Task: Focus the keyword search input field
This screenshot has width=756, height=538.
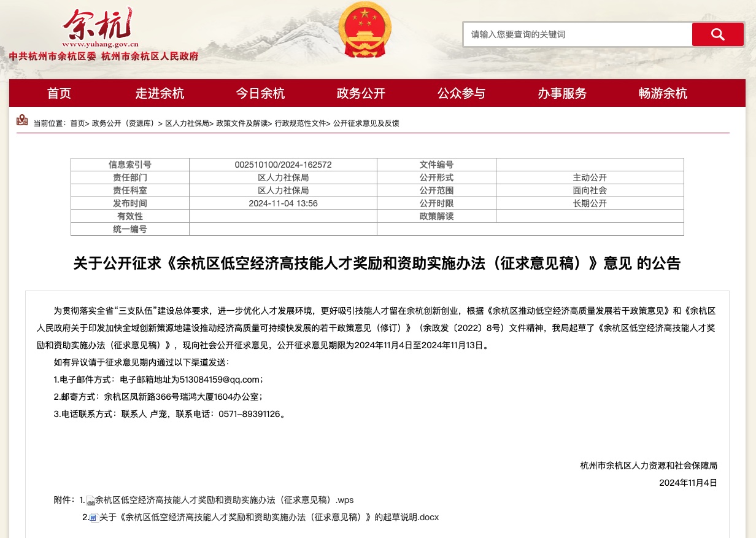Action: (x=577, y=34)
